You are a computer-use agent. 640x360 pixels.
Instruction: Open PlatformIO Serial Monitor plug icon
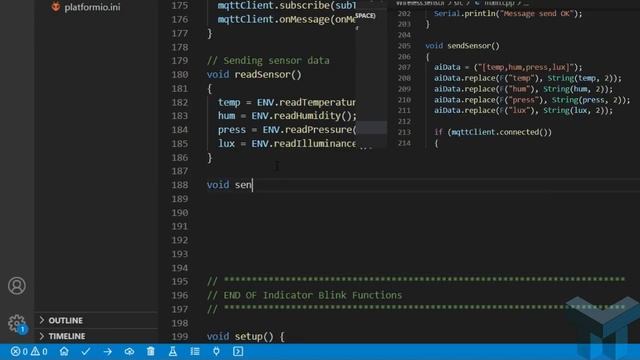[216, 351]
